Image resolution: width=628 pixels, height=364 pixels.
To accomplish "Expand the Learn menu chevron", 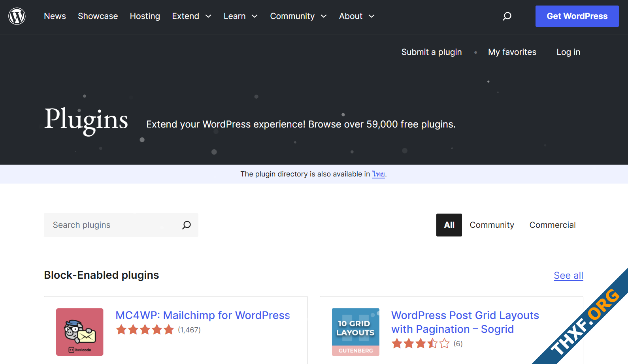I will pyautogui.click(x=255, y=16).
